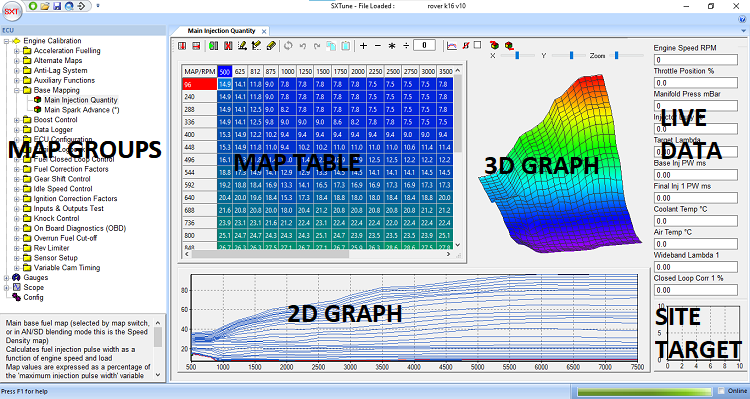Close the Main Injection Quantity tab
This screenshot has height=399, width=750.
pyautogui.click(x=264, y=31)
